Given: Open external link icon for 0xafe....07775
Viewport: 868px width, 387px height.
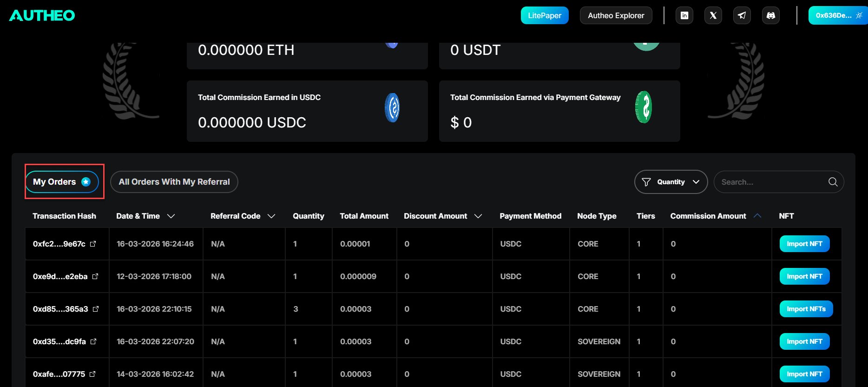Looking at the screenshot, I should pyautogui.click(x=92, y=374).
